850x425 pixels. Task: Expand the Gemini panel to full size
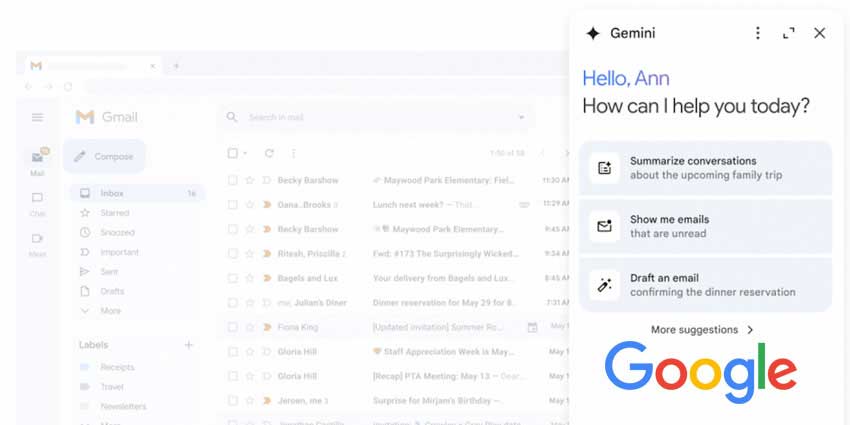pos(788,33)
